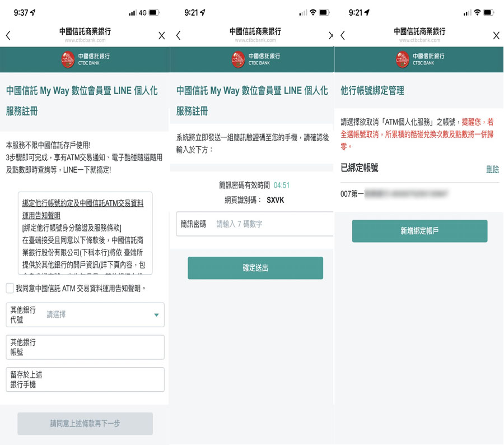Tap CTBC Bank logo in the 他行帳號綁定管理 screen
The width and height of the screenshot is (504, 445).
[419, 59]
